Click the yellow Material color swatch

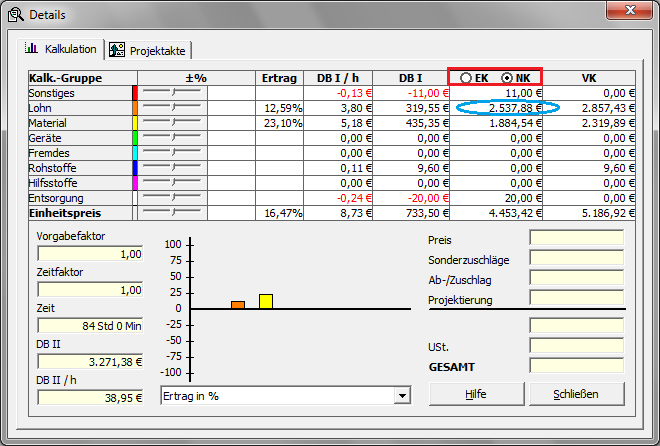tap(135, 123)
